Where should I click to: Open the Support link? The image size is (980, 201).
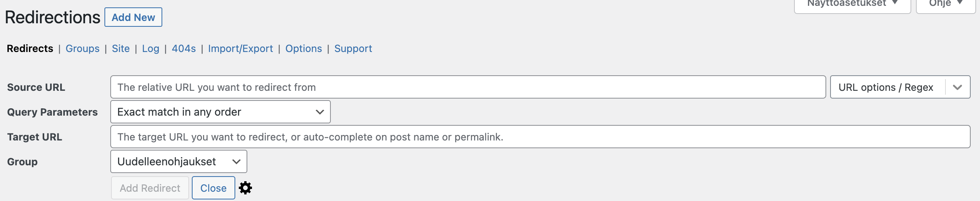click(x=353, y=49)
